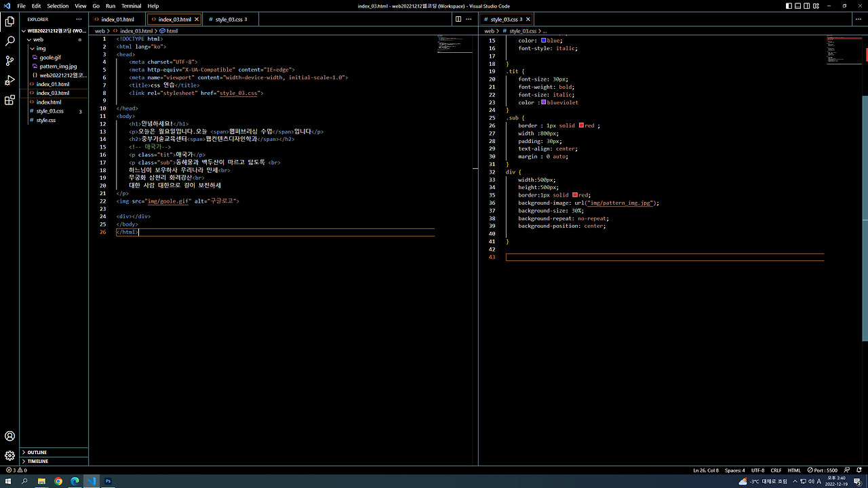Open the Selection menu
Screen dimensions: 868x488
(58, 6)
